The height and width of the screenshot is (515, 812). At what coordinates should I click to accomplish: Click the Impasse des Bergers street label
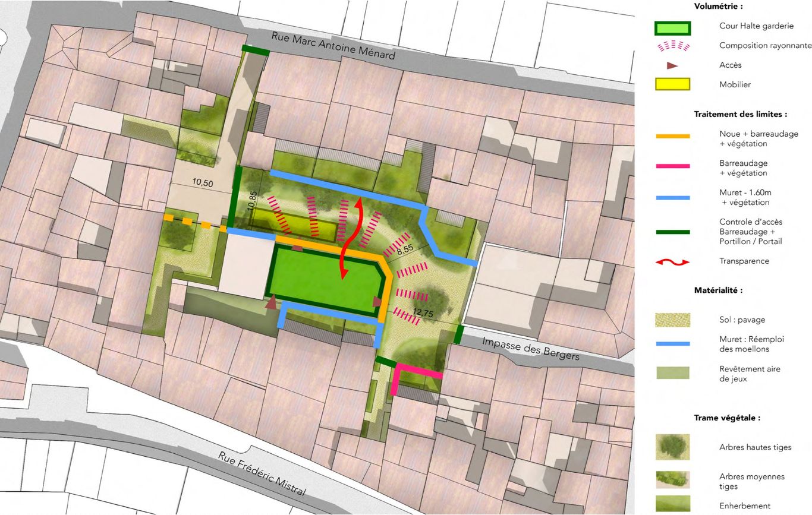pyautogui.click(x=531, y=349)
